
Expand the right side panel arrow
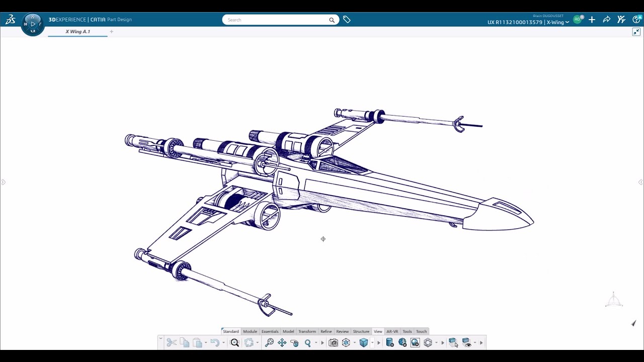coord(640,182)
